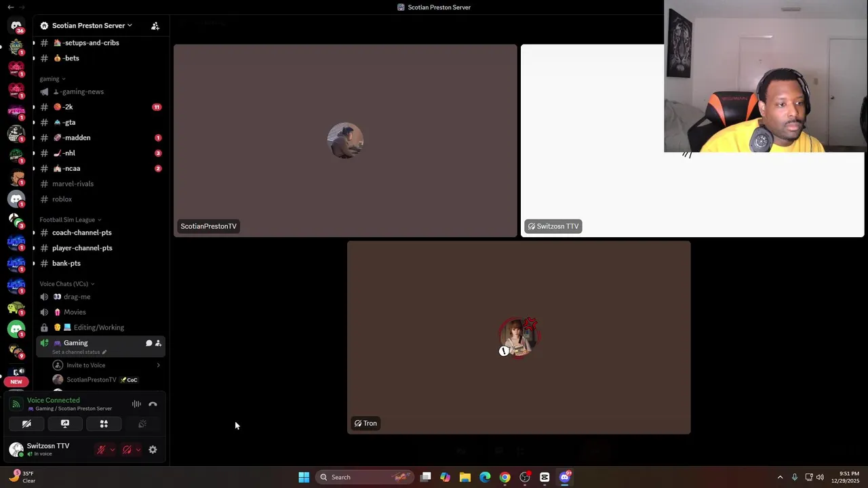Open Windows Start menu
Image resolution: width=868 pixels, height=488 pixels.
(304, 477)
